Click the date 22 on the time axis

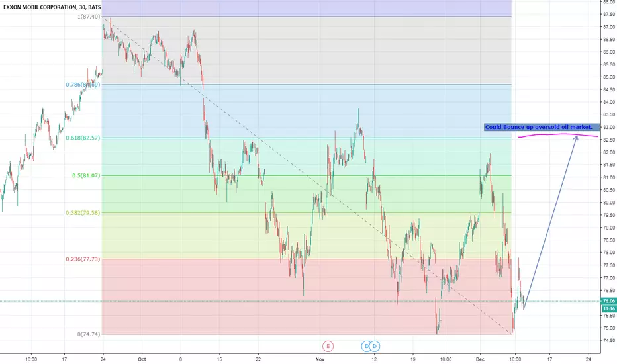pyautogui.click(x=258, y=359)
